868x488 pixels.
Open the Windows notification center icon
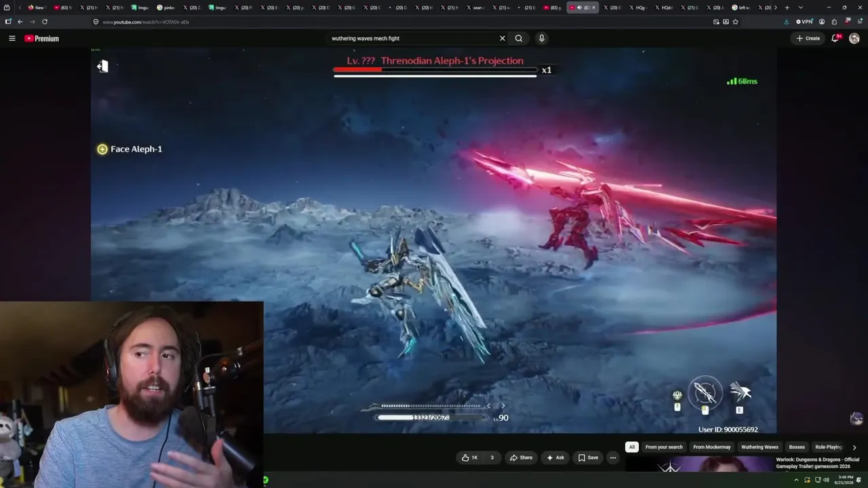[860, 481]
